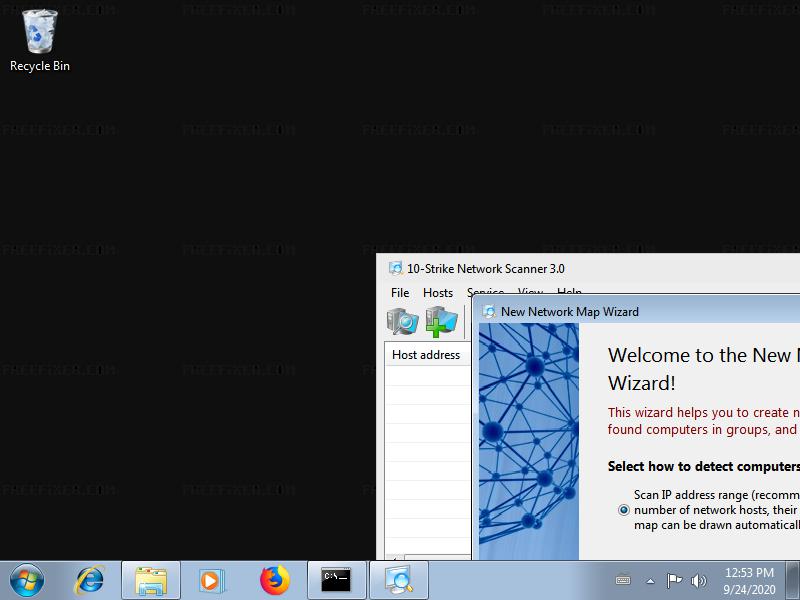
Task: Click the taskbar clock showing 12:53 PM
Action: pos(749,580)
